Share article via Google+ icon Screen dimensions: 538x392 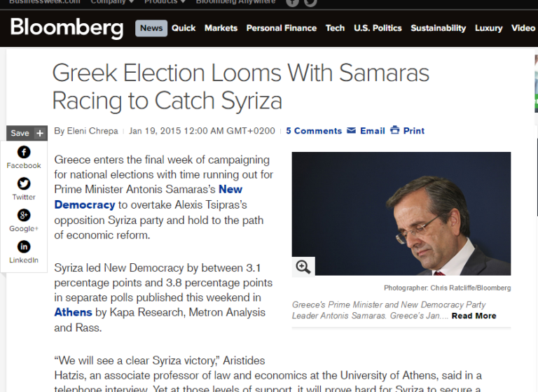(24, 216)
